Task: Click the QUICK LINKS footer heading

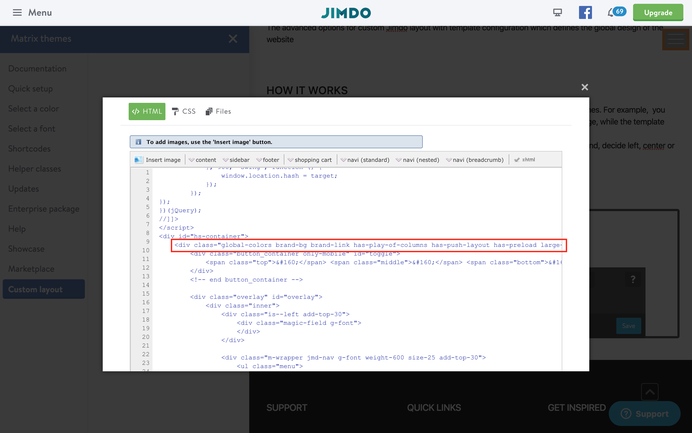Action: pyautogui.click(x=434, y=408)
